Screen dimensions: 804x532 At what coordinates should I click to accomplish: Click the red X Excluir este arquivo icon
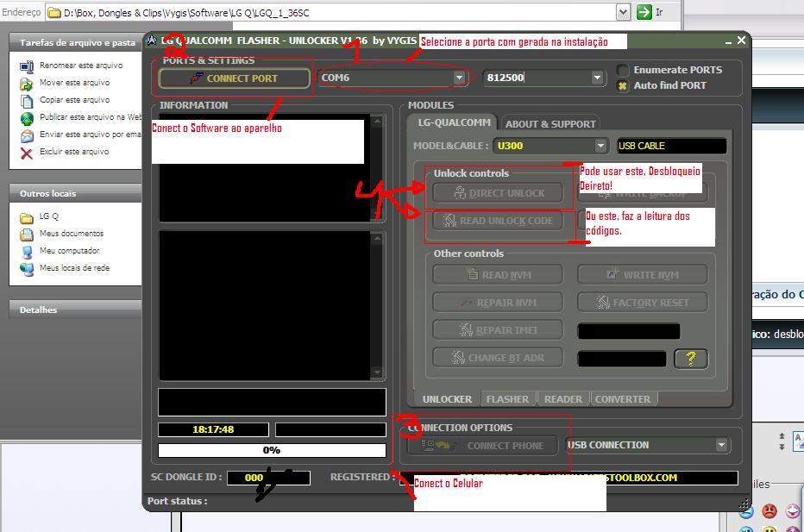click(27, 153)
